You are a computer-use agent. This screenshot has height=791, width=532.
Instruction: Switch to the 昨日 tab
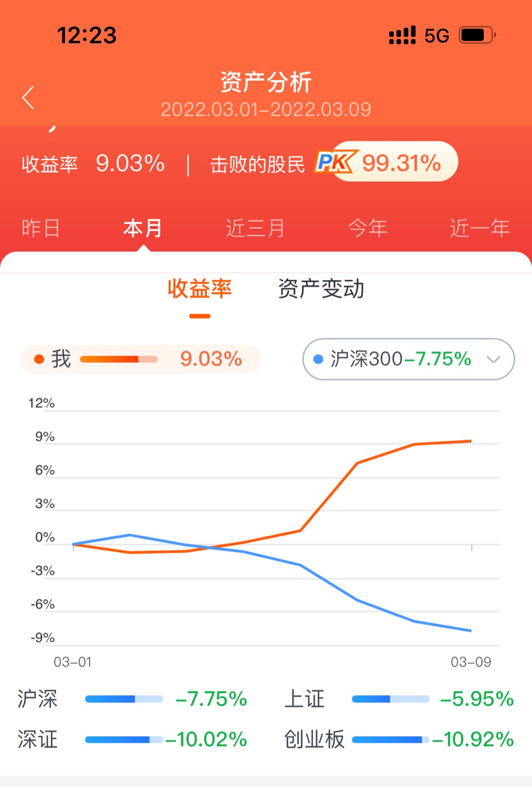pos(41,228)
